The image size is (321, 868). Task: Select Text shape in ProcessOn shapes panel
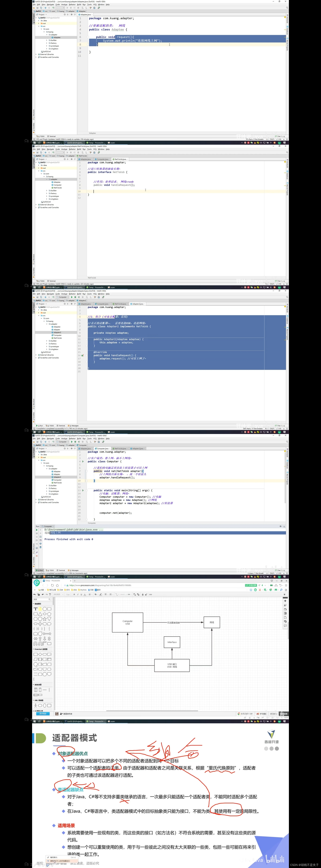(36, 609)
